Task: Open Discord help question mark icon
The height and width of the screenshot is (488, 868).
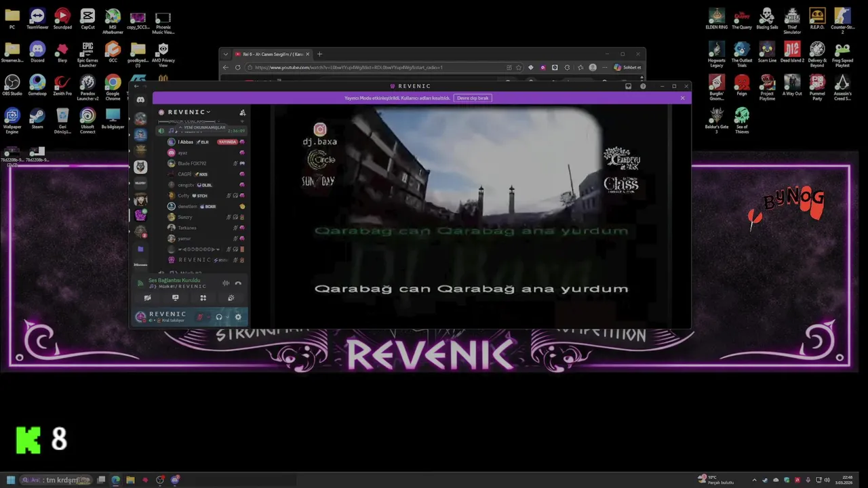Action: pos(642,86)
